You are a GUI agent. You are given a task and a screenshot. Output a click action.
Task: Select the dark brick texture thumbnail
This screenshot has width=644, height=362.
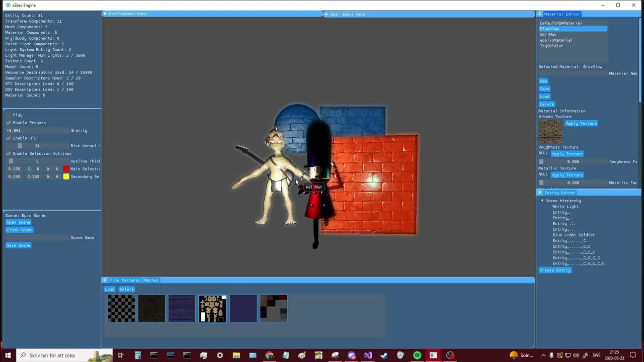click(151, 308)
